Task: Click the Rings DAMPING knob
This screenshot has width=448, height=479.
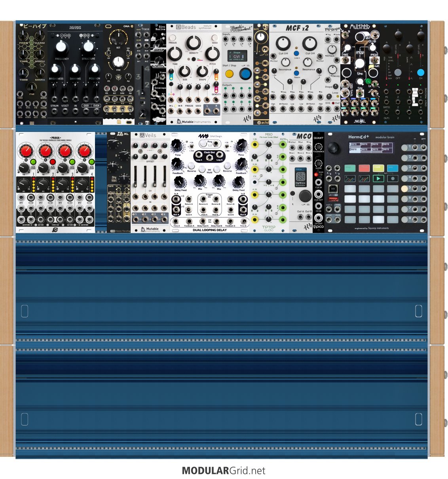Action: 75,69
